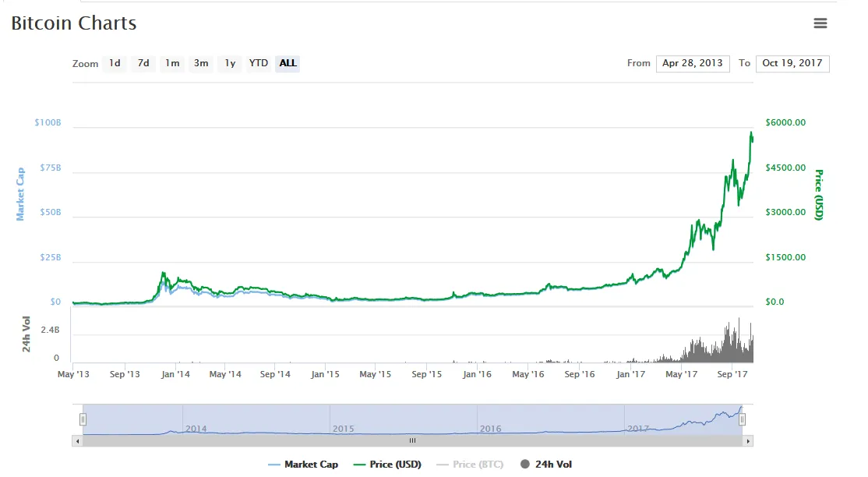Toggle the Market Cap series legend
This screenshot has height=477, width=868.
(x=303, y=465)
